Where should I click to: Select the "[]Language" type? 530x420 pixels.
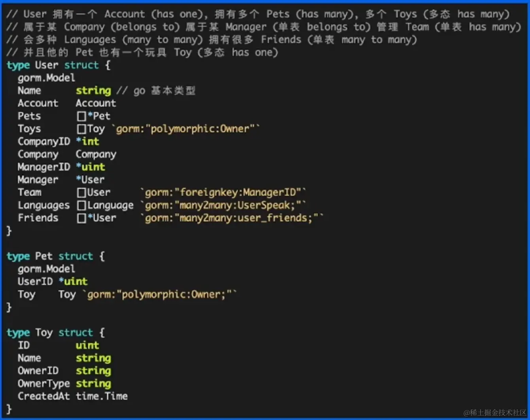(x=105, y=205)
